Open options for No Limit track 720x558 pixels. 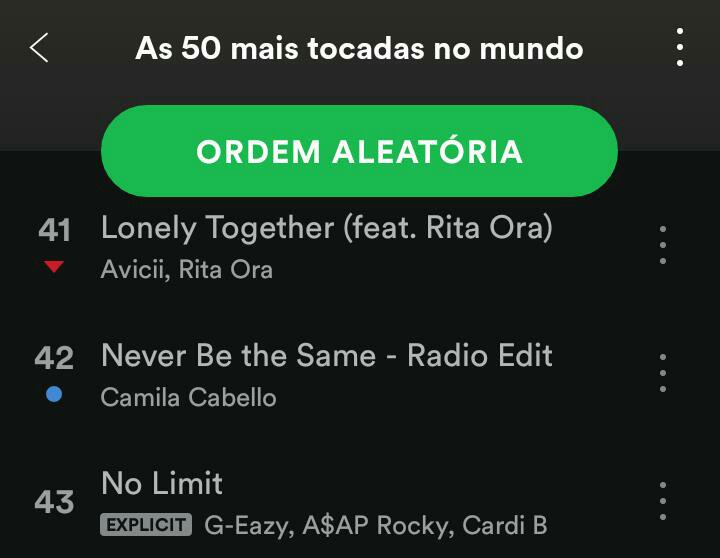point(663,501)
